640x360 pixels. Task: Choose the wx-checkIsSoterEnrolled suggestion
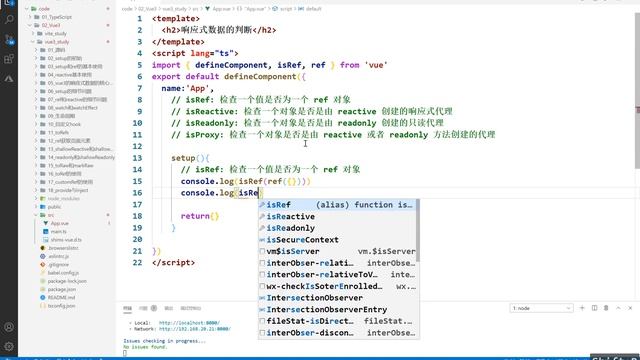tap(337, 287)
